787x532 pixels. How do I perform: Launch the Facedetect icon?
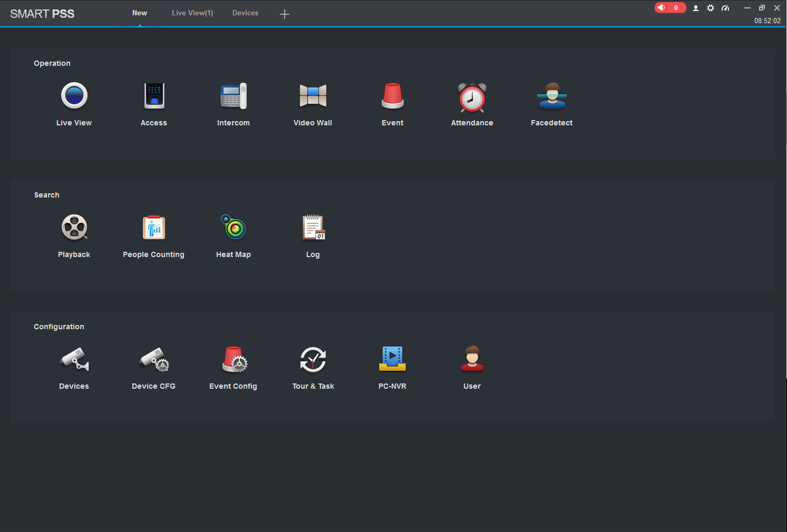(x=552, y=96)
